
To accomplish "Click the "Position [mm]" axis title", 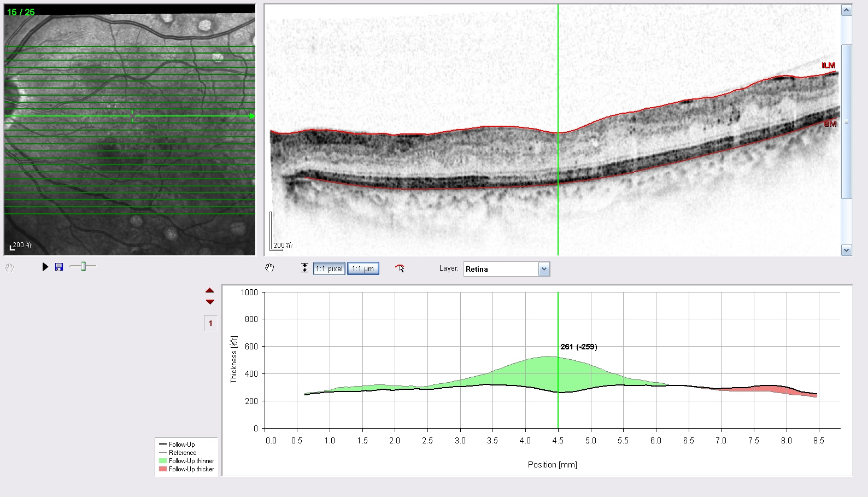I will 552,465.
